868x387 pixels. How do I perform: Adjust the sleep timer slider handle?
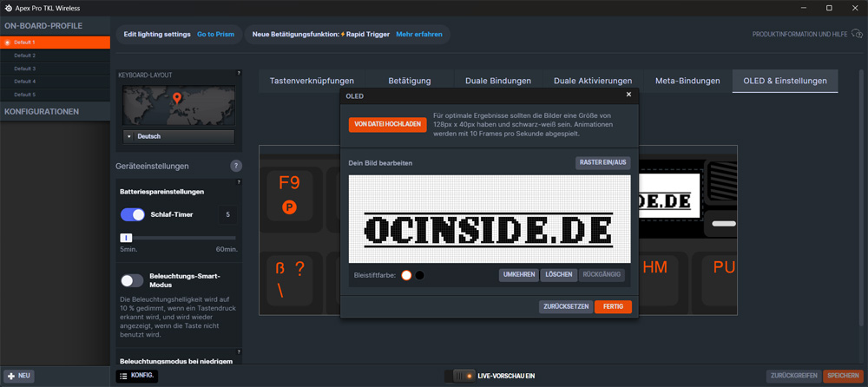[126, 238]
